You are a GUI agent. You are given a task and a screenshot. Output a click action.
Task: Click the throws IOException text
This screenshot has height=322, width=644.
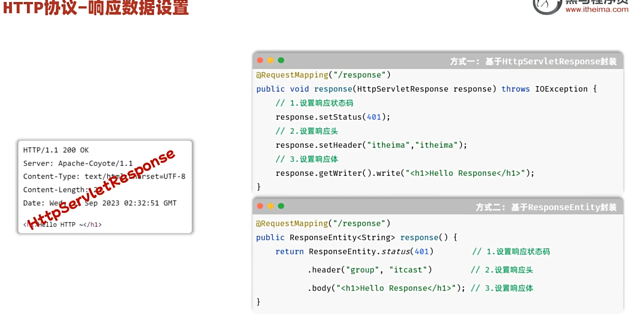coord(544,89)
